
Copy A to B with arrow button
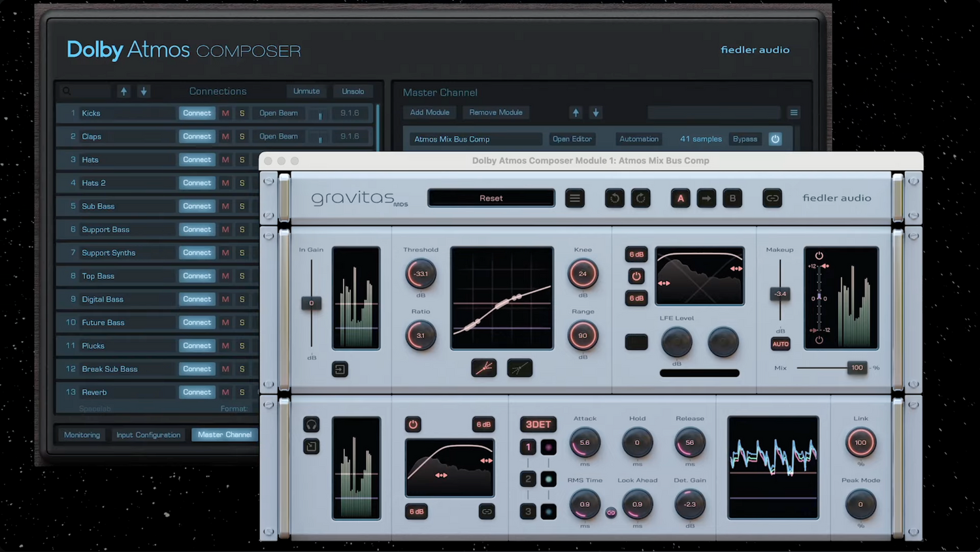(x=706, y=199)
